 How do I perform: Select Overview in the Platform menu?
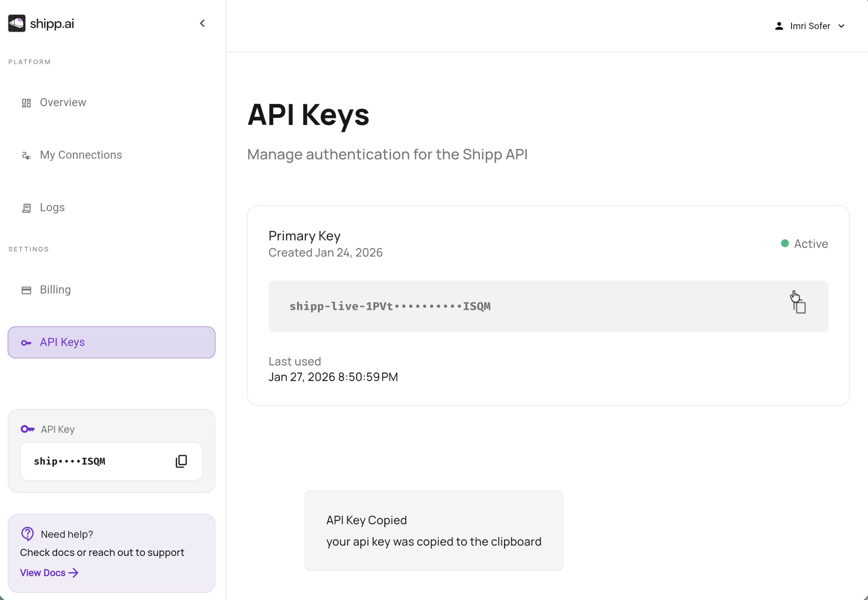tap(62, 102)
